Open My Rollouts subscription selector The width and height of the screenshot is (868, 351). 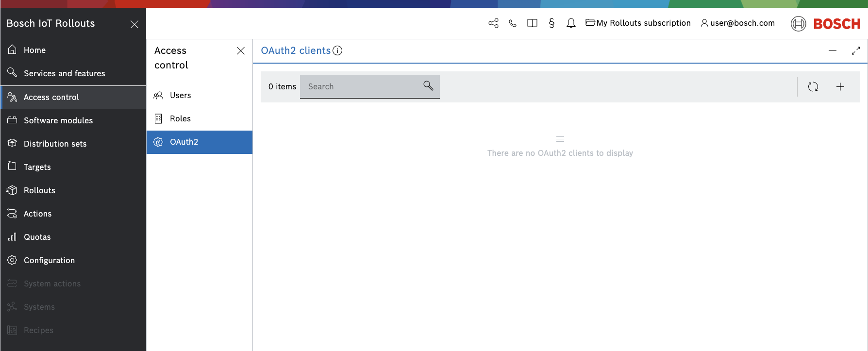(638, 23)
